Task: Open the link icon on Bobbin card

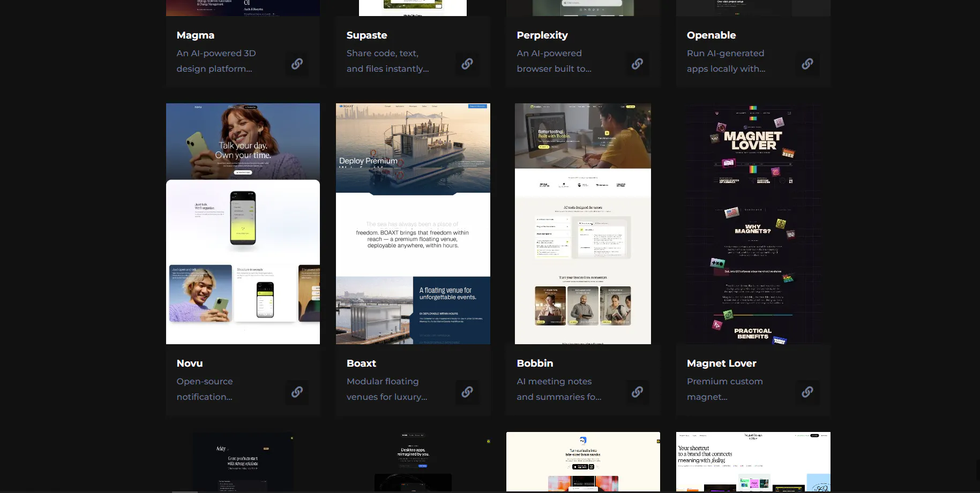Action: pos(637,392)
